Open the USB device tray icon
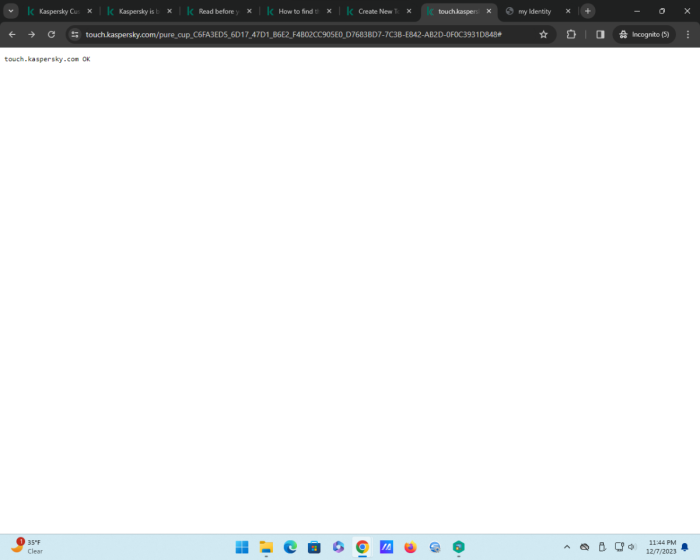The width and height of the screenshot is (700, 560). [602, 547]
